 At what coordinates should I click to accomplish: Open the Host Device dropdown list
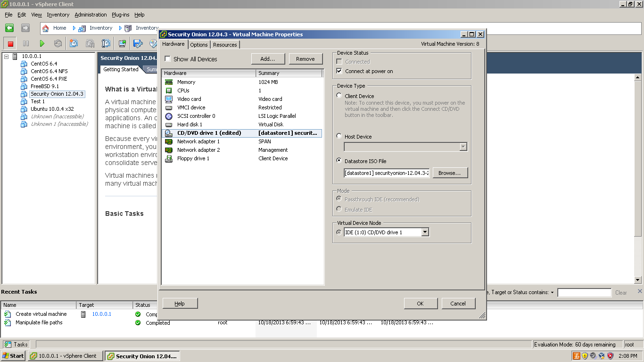pos(462,147)
